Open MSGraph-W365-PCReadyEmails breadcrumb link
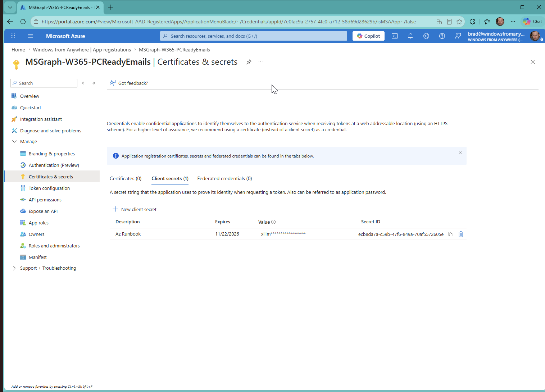This screenshot has width=545, height=392. (174, 50)
